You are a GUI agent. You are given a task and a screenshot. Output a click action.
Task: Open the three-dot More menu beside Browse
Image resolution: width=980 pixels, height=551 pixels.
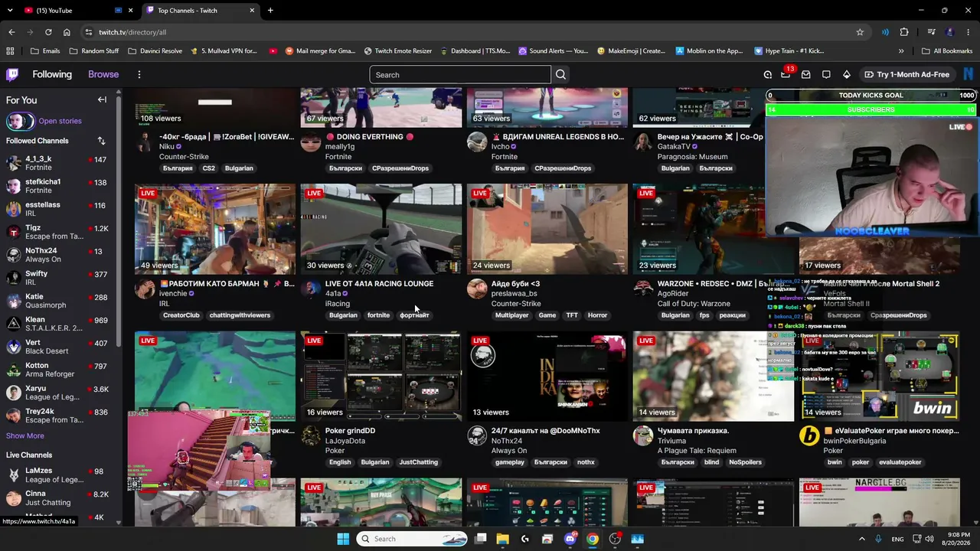pos(139,74)
